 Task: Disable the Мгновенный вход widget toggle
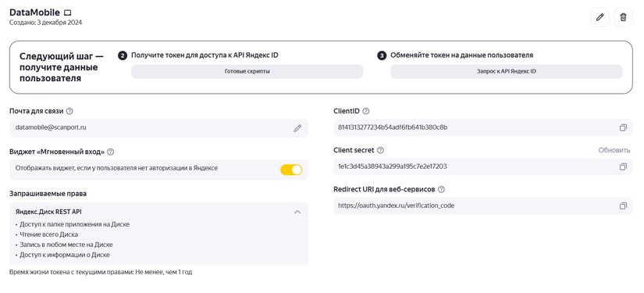coord(291,170)
